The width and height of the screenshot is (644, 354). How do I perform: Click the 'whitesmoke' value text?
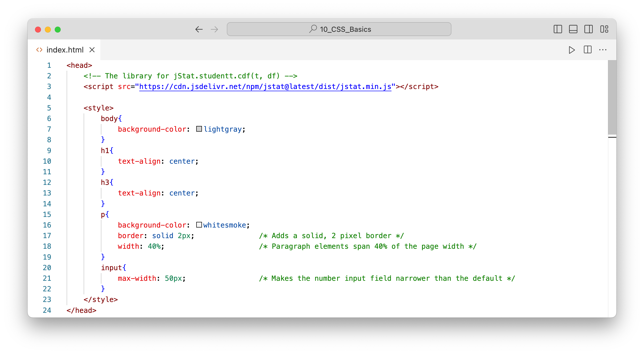225,225
